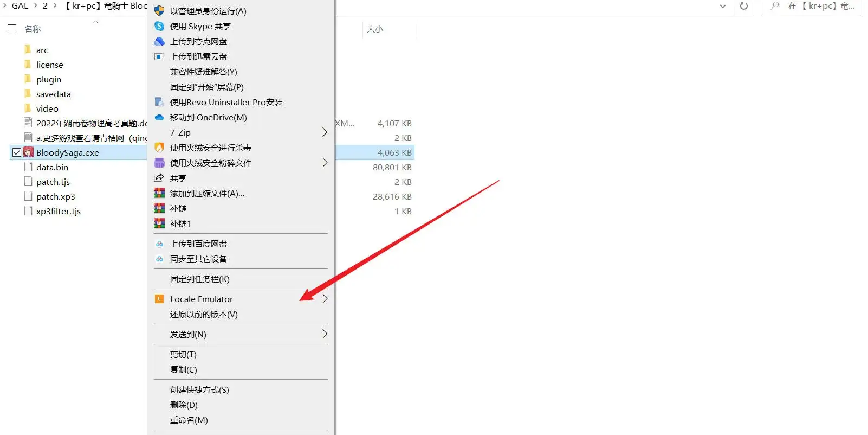This screenshot has width=868, height=435.
Task: Click the video folder icon
Action: [x=28, y=108]
